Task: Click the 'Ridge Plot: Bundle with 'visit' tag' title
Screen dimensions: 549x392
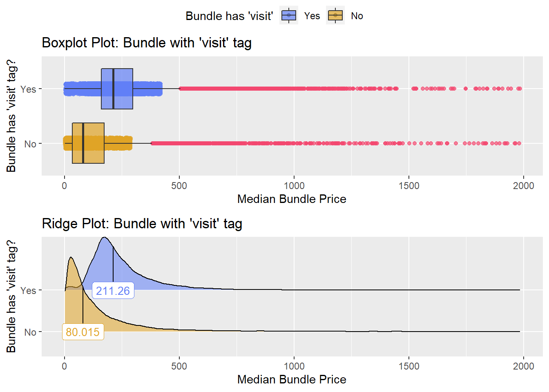Action: (142, 224)
